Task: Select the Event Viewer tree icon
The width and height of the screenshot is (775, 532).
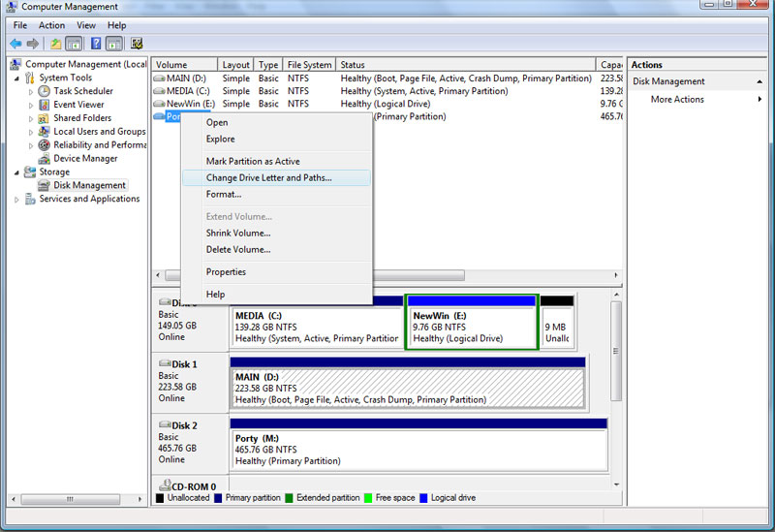Action: point(45,105)
